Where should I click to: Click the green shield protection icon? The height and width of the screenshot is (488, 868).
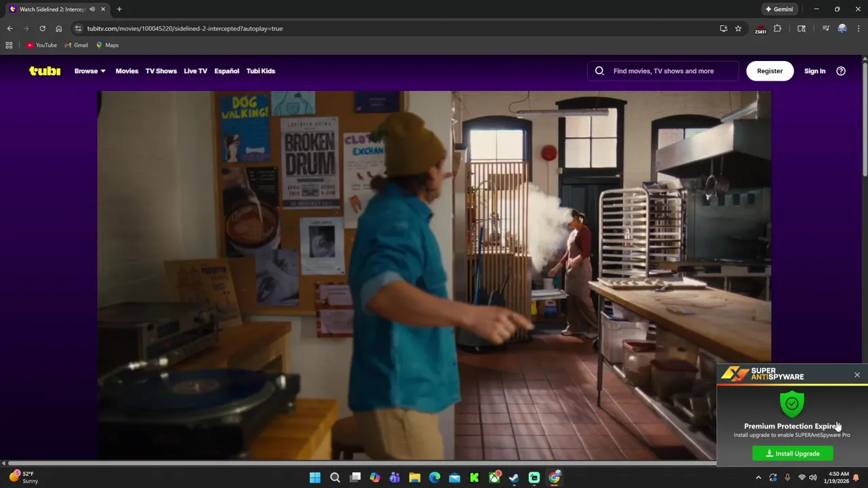[792, 404]
